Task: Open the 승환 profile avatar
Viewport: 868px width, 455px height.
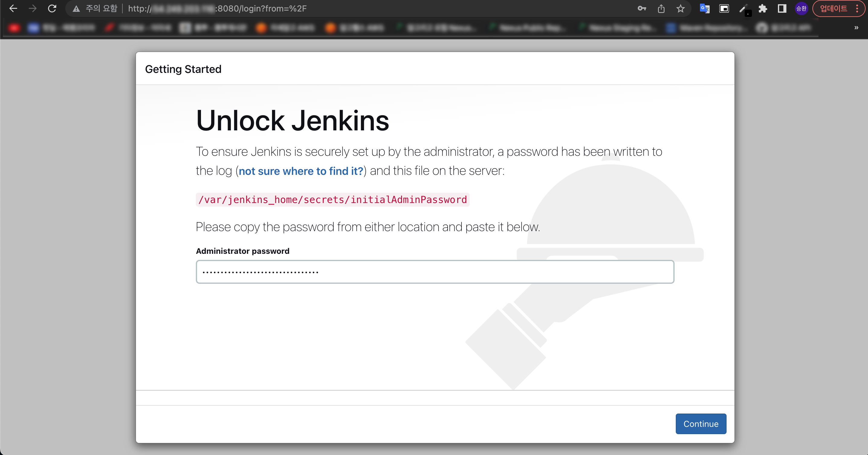Action: click(x=801, y=8)
